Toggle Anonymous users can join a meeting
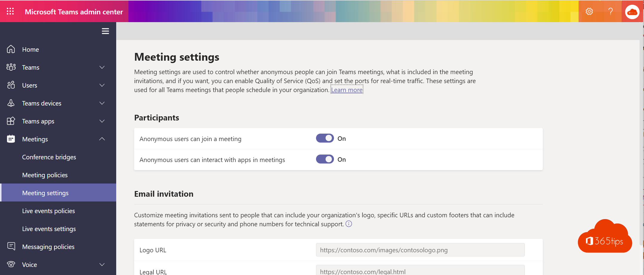The height and width of the screenshot is (275, 644). click(x=325, y=138)
